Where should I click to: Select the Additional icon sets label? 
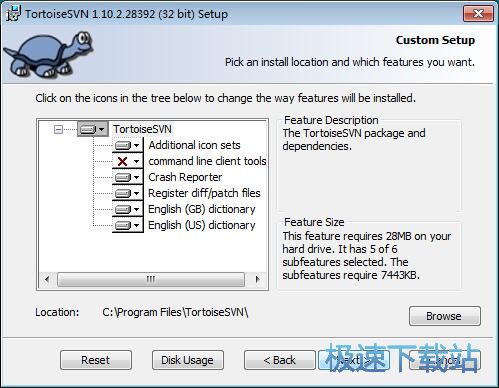pos(194,145)
